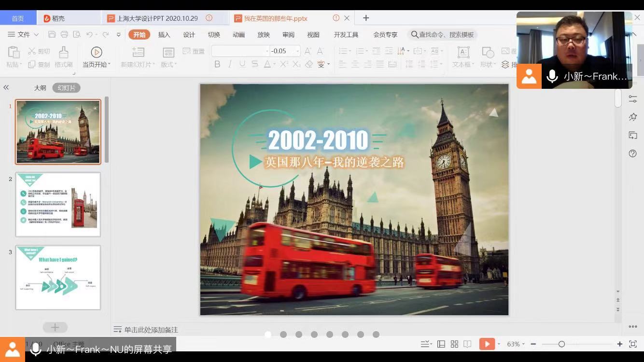Collapse the slide panel with double-chevron icon
Screen dimensions: 644x362
coord(6,87)
